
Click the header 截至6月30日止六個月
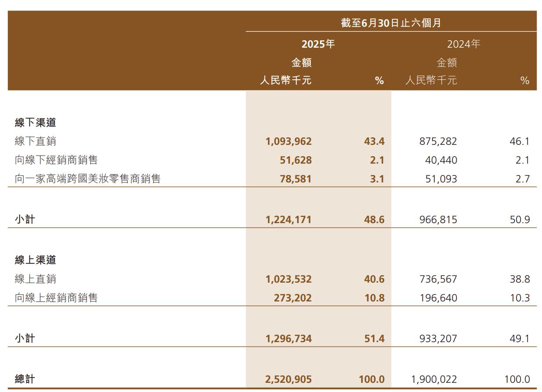(x=391, y=23)
